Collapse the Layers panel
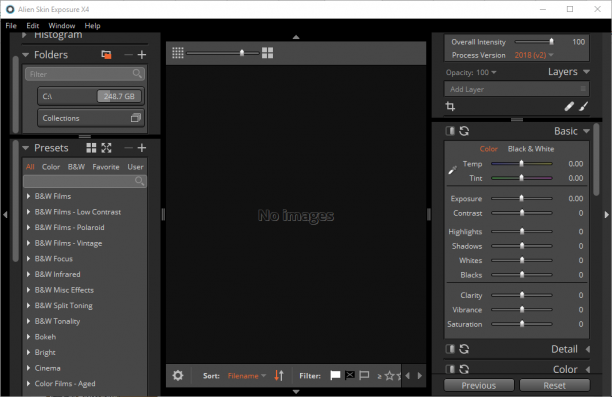The image size is (612, 397). pyautogui.click(x=586, y=72)
